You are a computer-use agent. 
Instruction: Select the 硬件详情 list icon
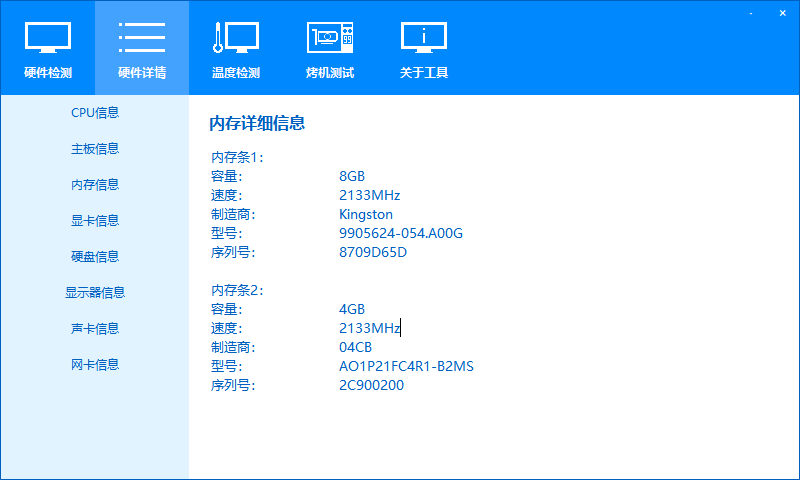141,38
